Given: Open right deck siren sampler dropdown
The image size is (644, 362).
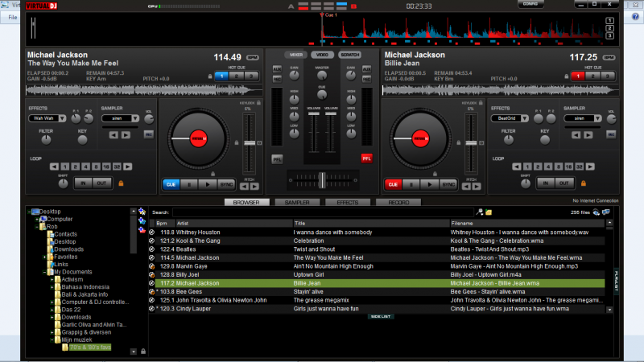Looking at the screenshot, I should click(597, 118).
